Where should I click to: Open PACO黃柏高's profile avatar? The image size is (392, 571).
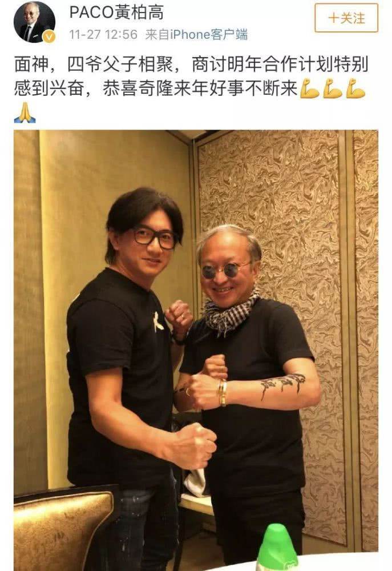34,22
